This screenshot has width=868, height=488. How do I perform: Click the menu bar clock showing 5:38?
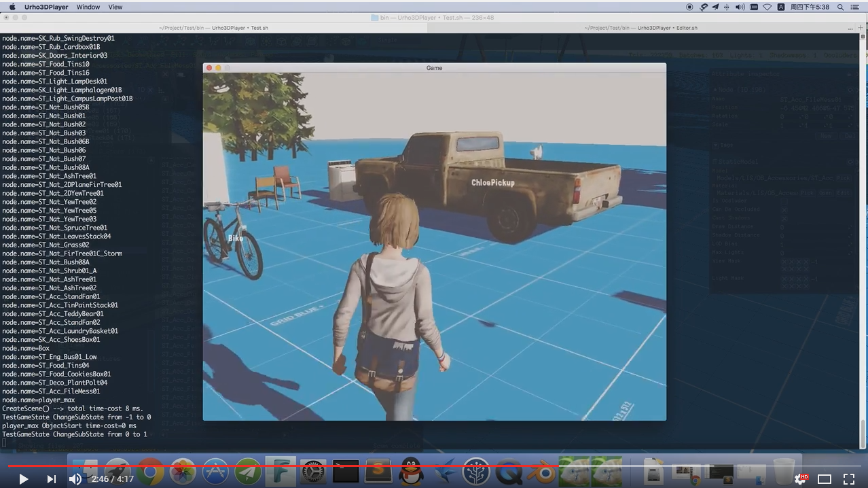tap(810, 7)
